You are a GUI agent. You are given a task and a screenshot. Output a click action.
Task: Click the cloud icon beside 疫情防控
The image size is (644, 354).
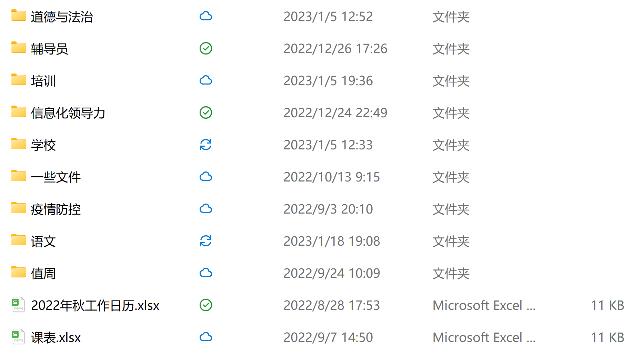tap(206, 209)
